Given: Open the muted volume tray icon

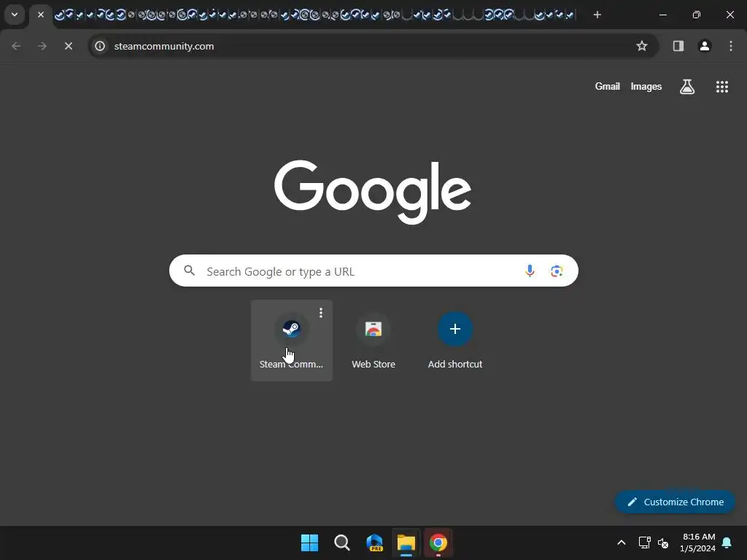Looking at the screenshot, I should tap(663, 542).
